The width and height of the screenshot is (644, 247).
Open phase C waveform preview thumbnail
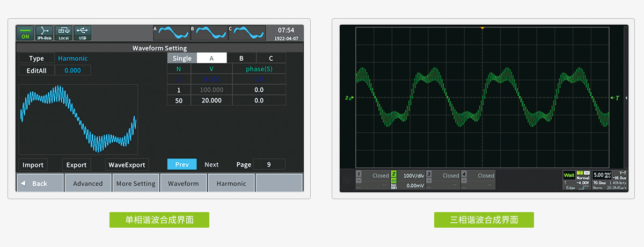[x=247, y=33]
